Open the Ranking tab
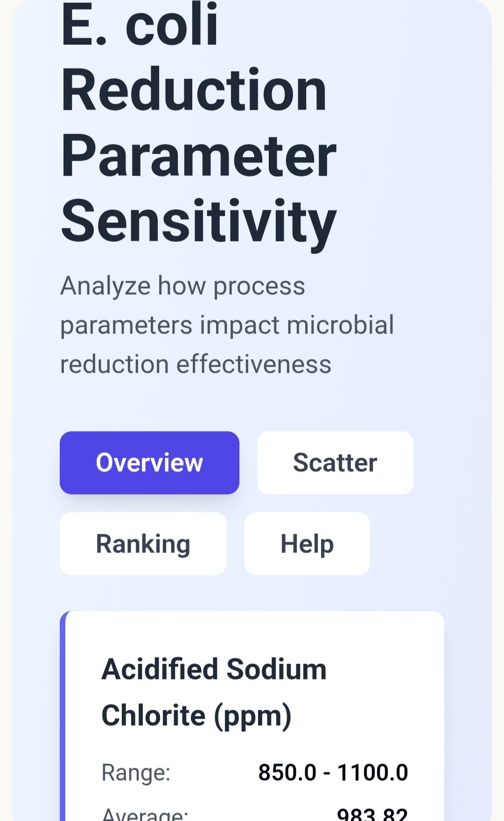The image size is (504, 821). click(x=143, y=544)
